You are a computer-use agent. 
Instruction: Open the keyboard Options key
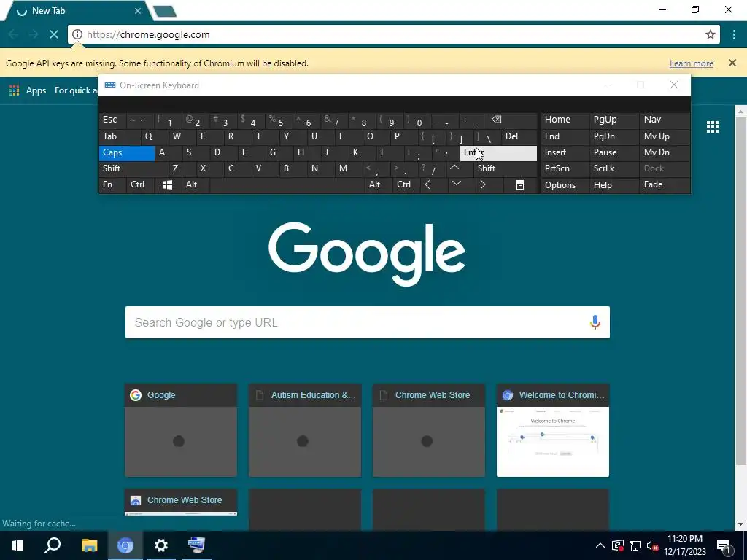pyautogui.click(x=565, y=184)
